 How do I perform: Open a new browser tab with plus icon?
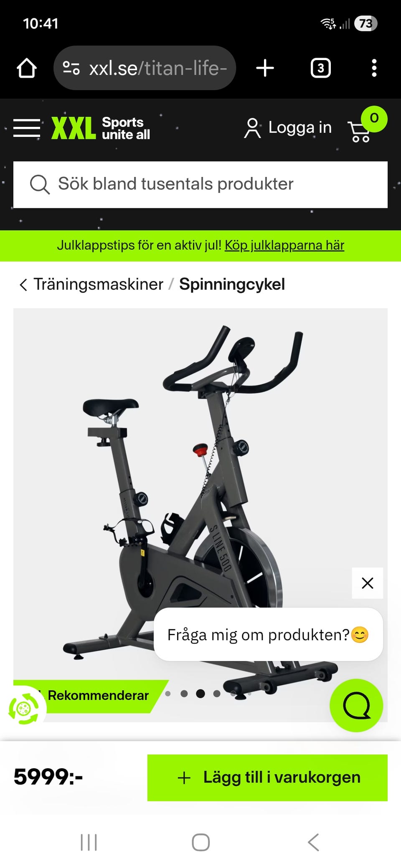[x=265, y=68]
